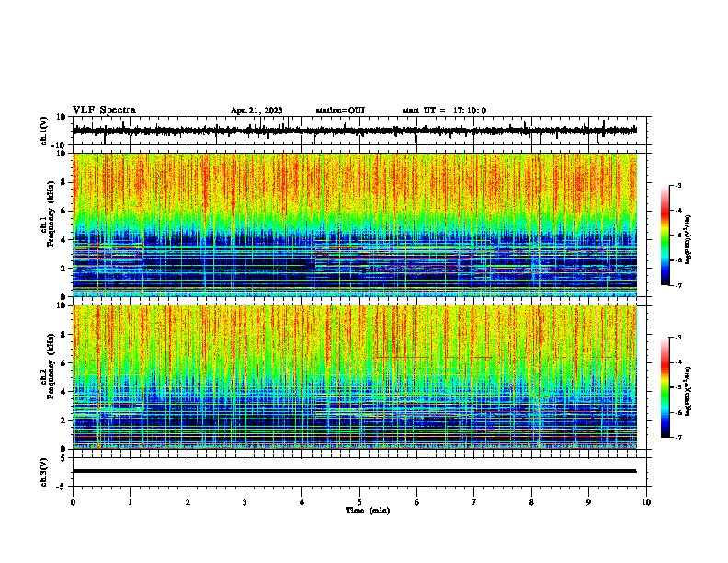
Task: Click the "Time (min)" x-axis label
Action: 368,511
